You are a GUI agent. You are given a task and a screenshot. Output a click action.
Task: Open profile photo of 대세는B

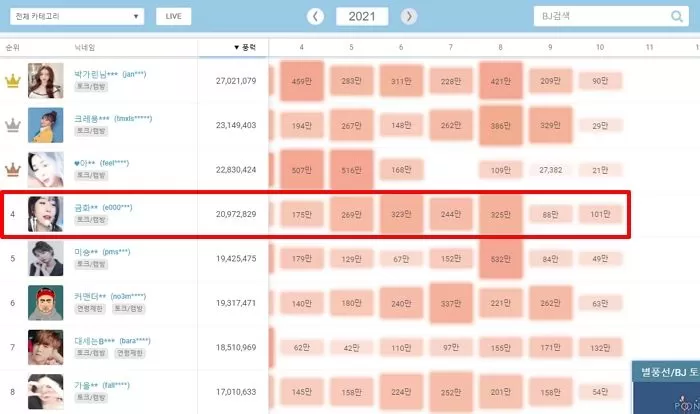[x=46, y=347]
